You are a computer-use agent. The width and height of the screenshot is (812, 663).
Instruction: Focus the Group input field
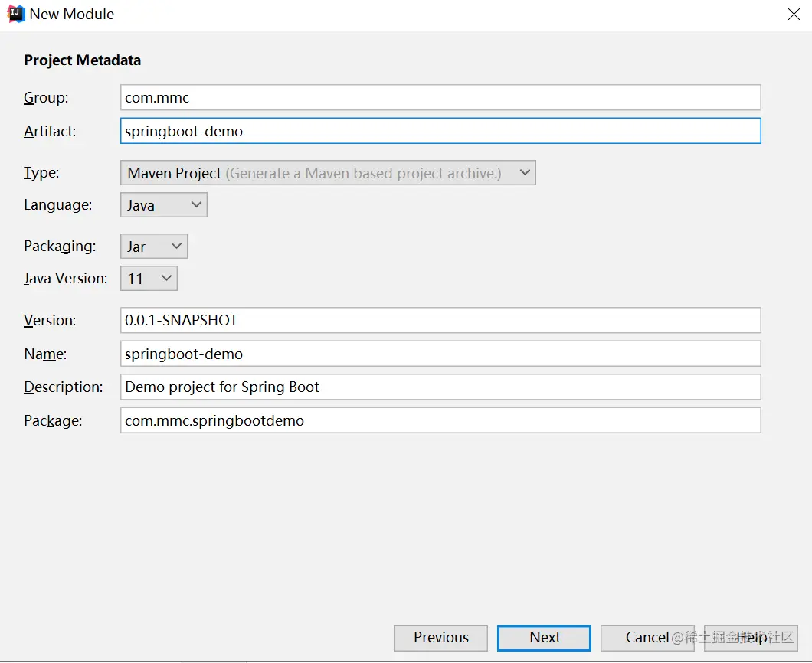(440, 97)
